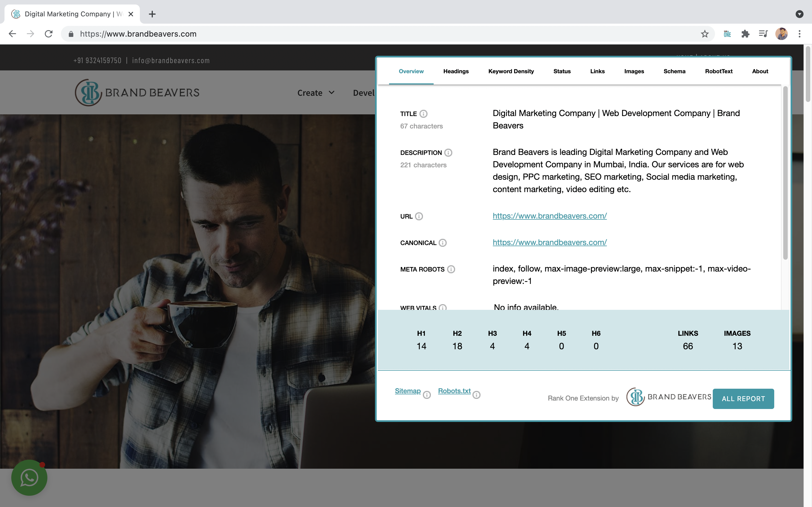
Task: Open the chevron dropdown below browser controls
Action: [800, 14]
